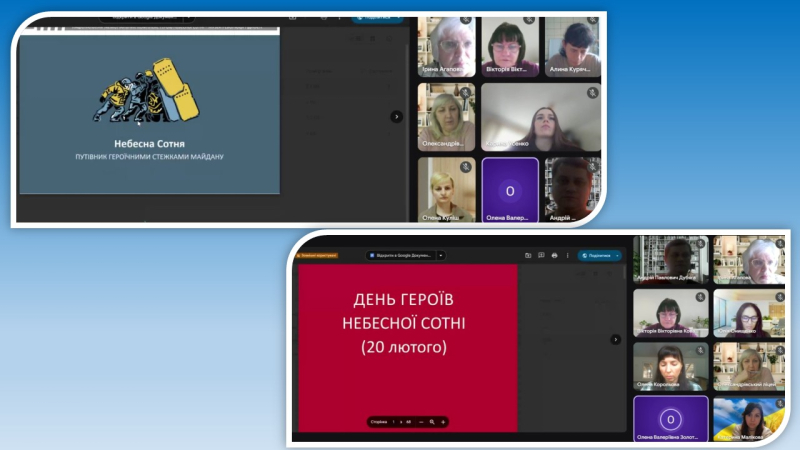Toggle muted mic icon on Олена Короткова's tile
Viewport: 800px width, 450px height.
point(699,351)
